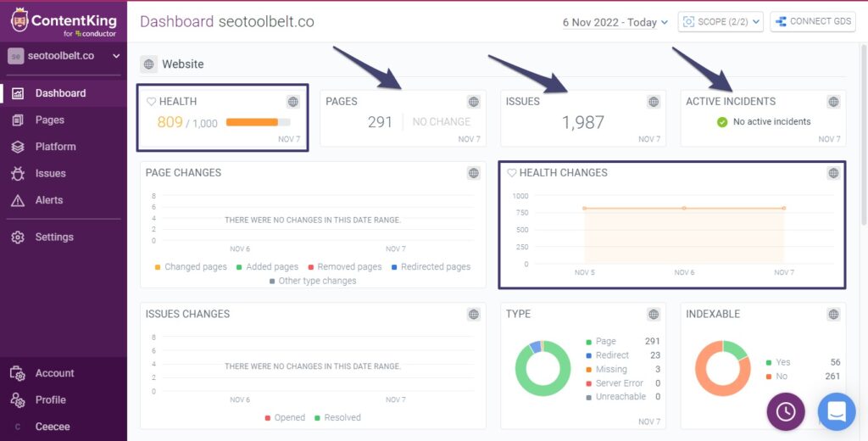This screenshot has width=868, height=441.
Task: Click the heart icon beside HEALTH title
Action: point(151,102)
